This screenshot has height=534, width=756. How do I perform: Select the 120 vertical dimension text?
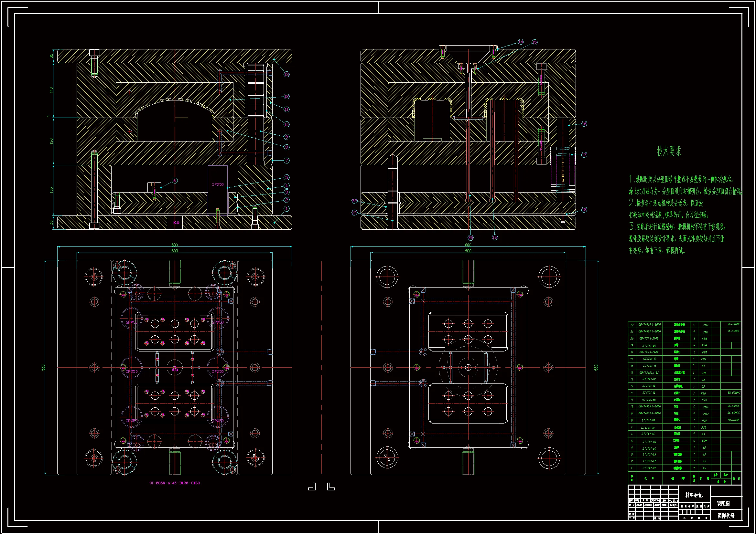(x=51, y=141)
